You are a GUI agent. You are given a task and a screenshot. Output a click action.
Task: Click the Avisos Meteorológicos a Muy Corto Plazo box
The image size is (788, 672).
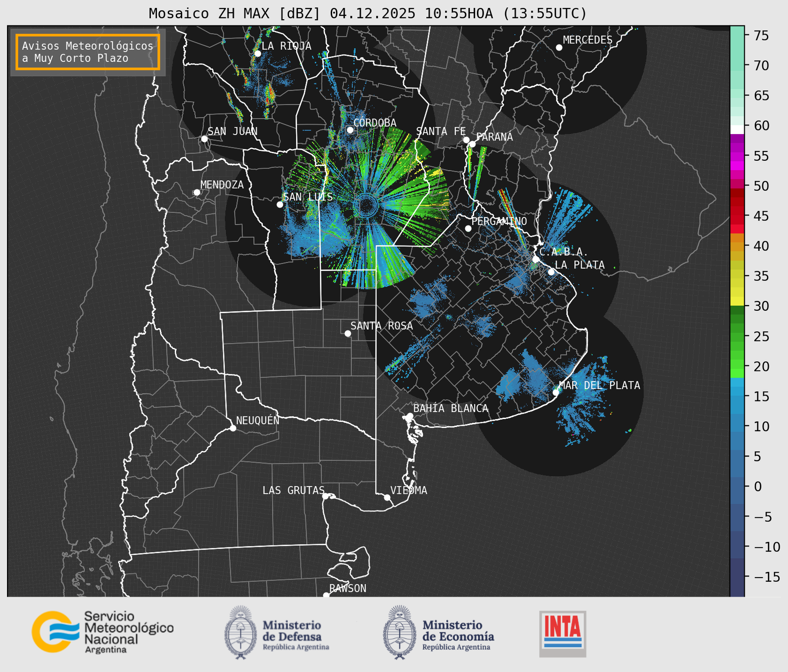[x=88, y=52]
